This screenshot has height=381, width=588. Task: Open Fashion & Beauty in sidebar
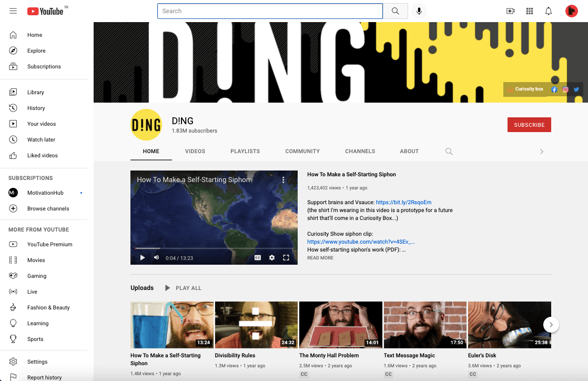pos(44,307)
